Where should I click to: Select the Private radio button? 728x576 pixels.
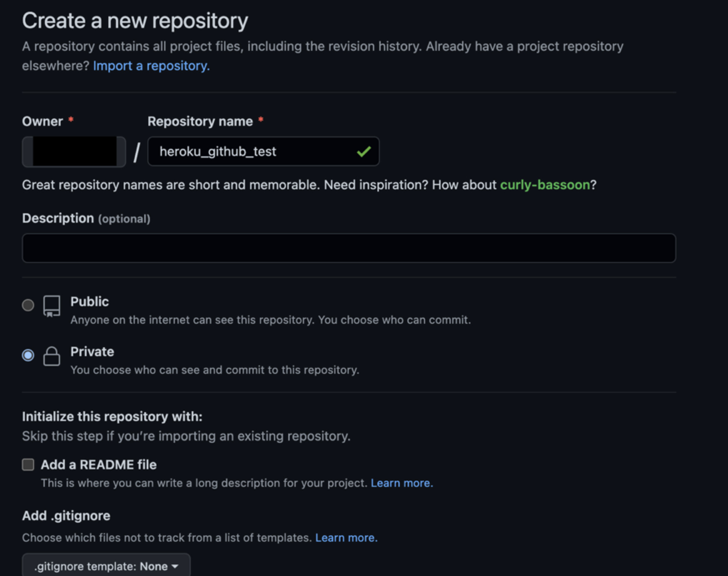click(27, 355)
